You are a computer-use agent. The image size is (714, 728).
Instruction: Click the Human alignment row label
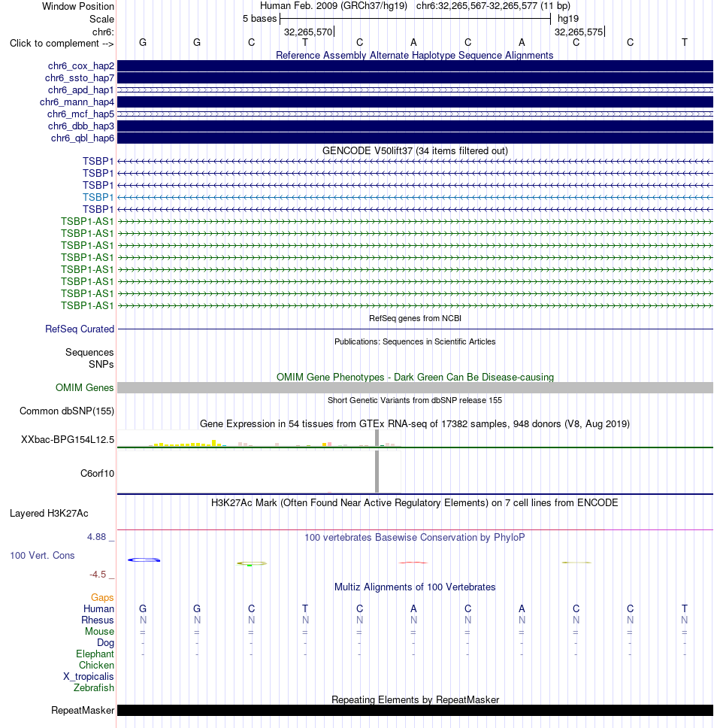(x=98, y=608)
